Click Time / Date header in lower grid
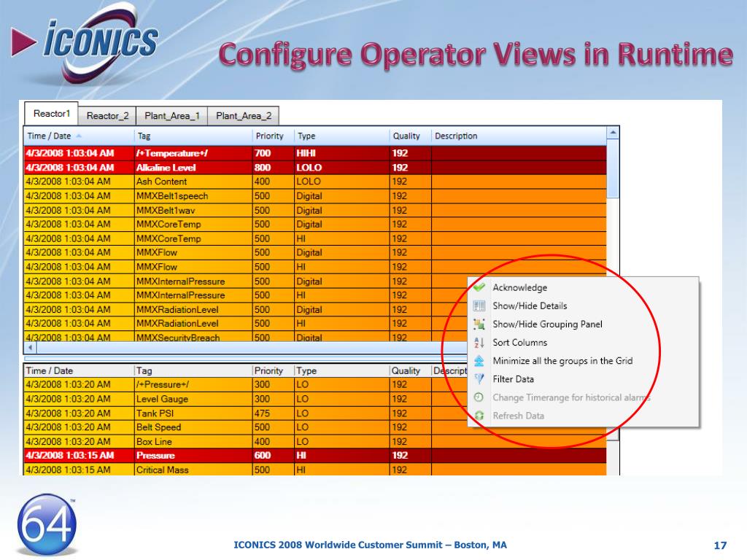Image resolution: width=747 pixels, height=560 pixels. 79,370
